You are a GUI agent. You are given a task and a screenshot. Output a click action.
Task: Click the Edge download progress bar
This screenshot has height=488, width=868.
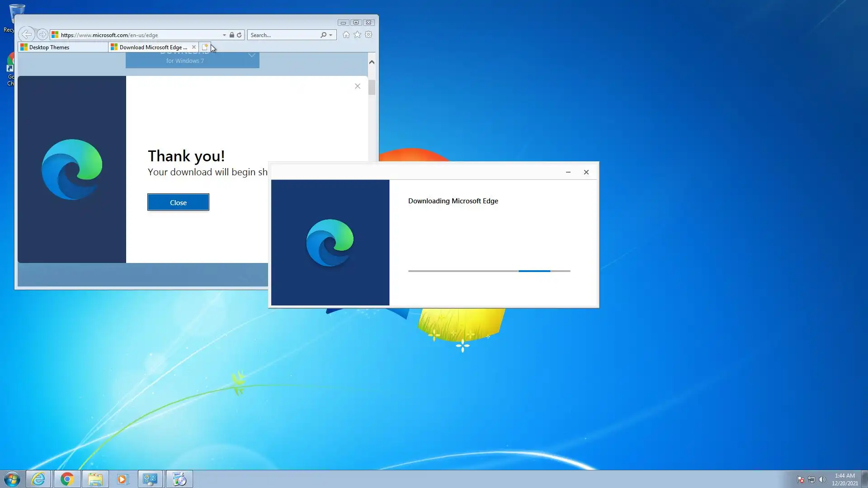(x=489, y=271)
